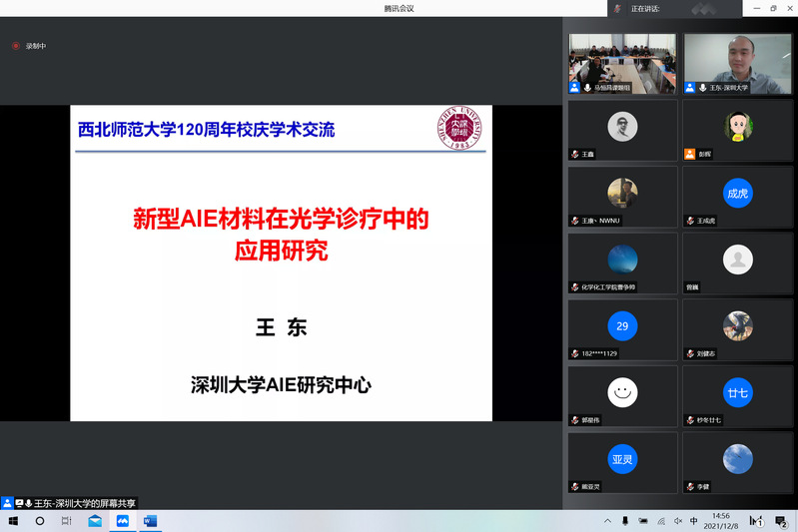Click the muted mic icon on 王鑫 tile
Image resolution: width=798 pixels, height=532 pixels.
tap(575, 155)
